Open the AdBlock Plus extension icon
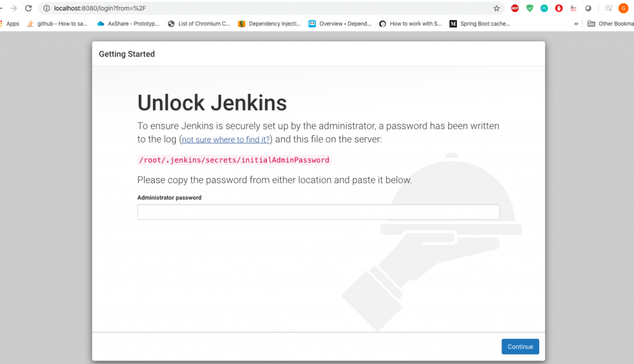This screenshot has height=364, width=634. 515,8
